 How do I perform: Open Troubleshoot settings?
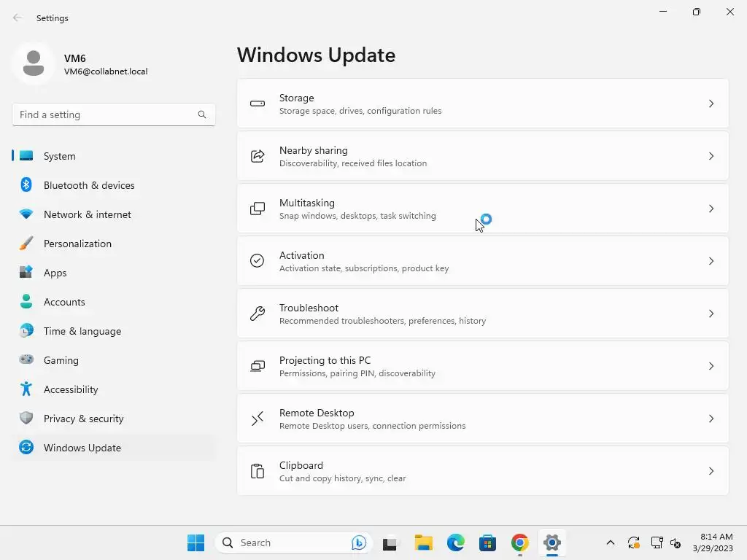tap(483, 314)
